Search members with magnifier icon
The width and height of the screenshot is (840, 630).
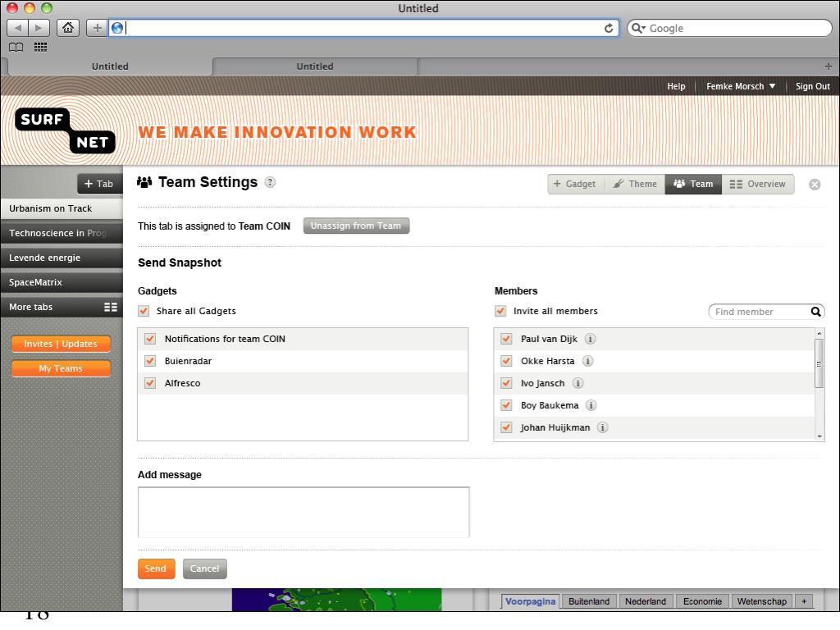[x=815, y=311]
